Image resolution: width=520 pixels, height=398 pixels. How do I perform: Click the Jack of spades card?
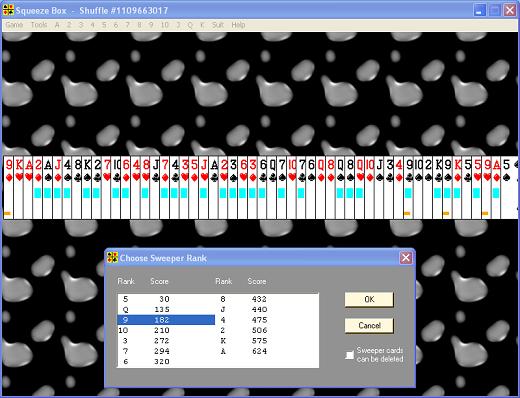[x=380, y=188]
